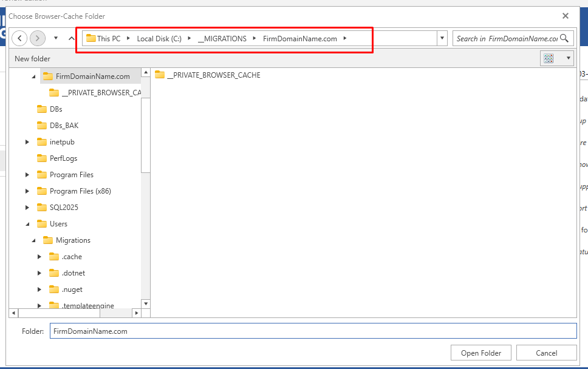The width and height of the screenshot is (588, 369).
Task: Click the Folder name input field
Action: tap(312, 331)
